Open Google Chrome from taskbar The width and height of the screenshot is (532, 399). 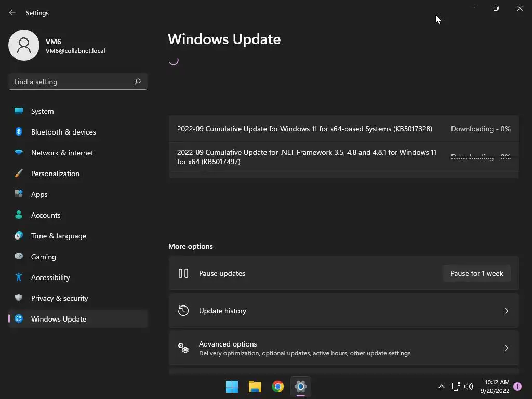278,387
